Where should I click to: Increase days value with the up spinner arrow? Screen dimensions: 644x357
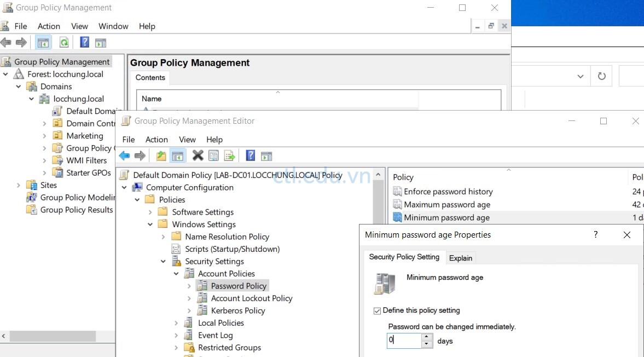click(427, 337)
